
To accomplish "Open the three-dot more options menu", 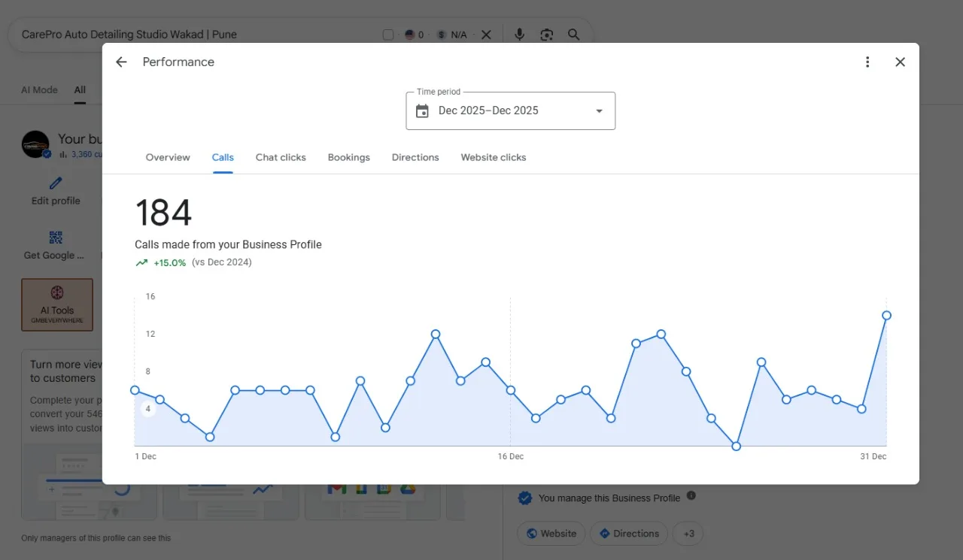I will click(x=867, y=62).
